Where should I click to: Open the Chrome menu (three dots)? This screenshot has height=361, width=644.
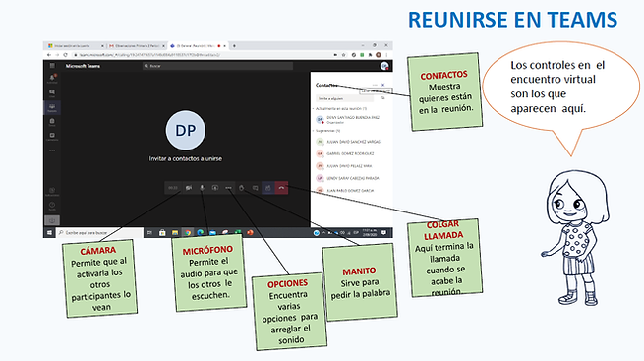click(x=386, y=55)
